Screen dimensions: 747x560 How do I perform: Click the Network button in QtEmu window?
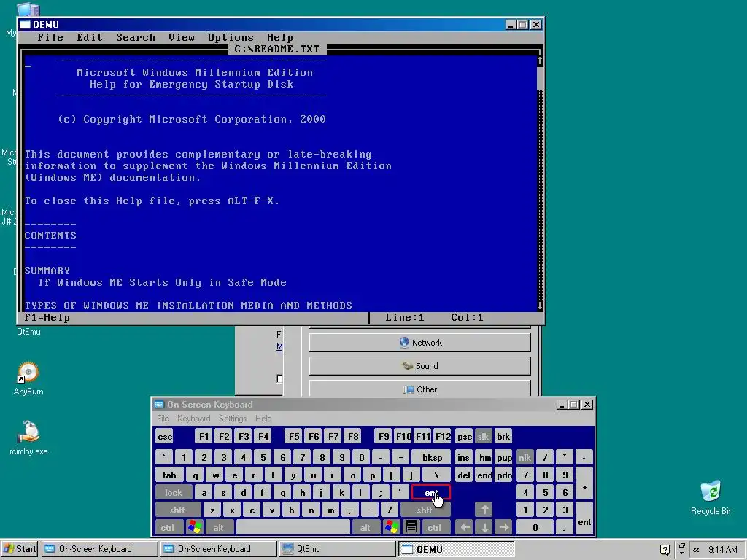(x=419, y=343)
